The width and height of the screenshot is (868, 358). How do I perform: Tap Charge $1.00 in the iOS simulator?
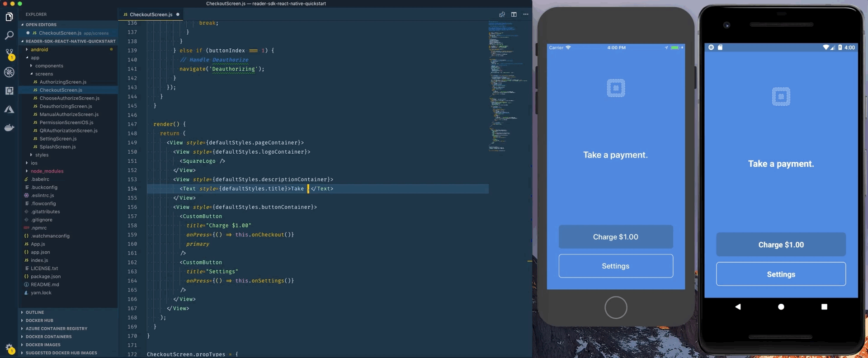click(x=616, y=237)
